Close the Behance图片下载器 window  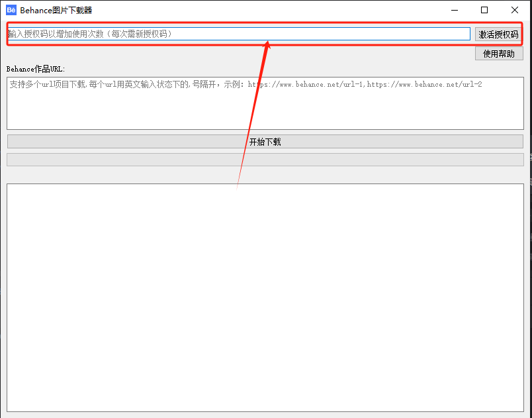(515, 10)
